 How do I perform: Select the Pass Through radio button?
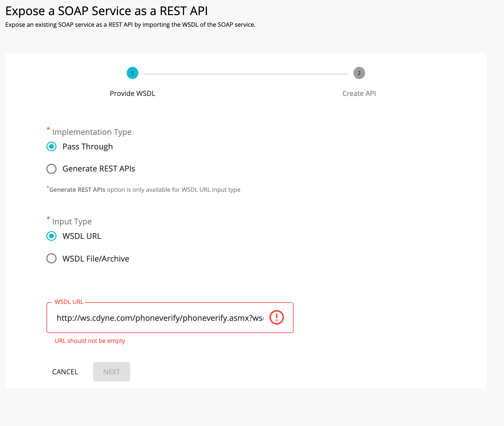coord(51,146)
